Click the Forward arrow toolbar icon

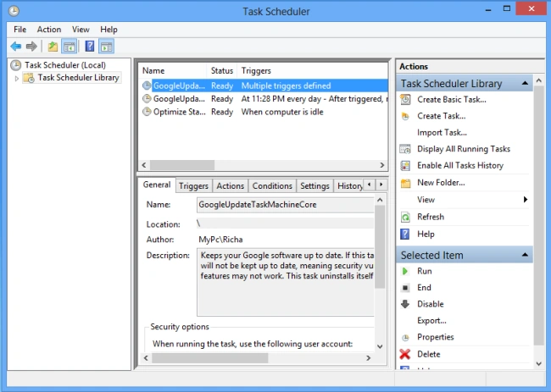tap(31, 47)
